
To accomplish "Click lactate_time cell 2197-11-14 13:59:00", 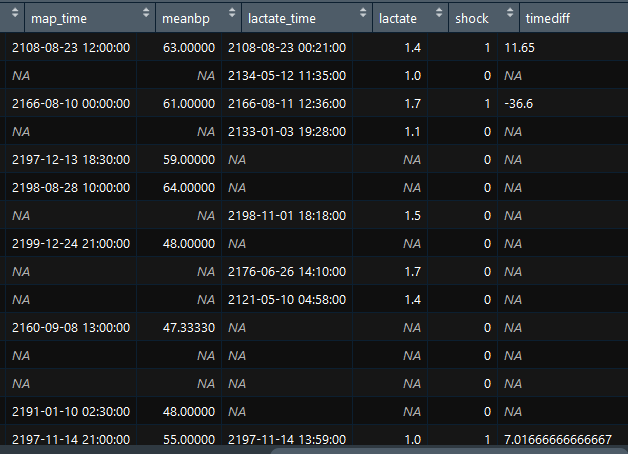I will coord(287,440).
